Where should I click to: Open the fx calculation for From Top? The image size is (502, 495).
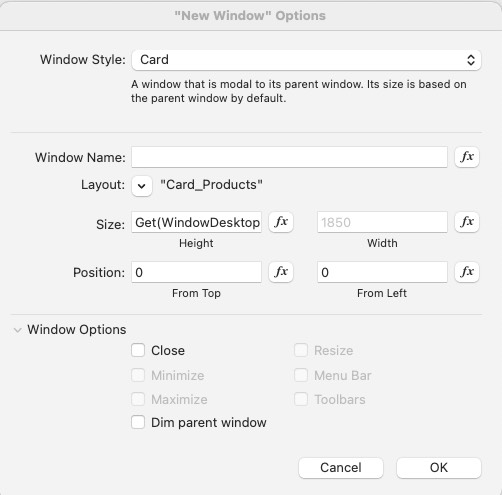(x=281, y=272)
